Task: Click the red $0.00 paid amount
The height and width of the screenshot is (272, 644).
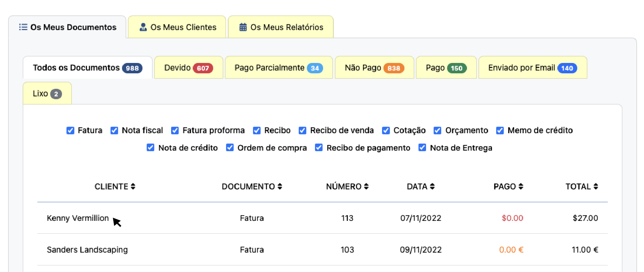Action: point(512,218)
